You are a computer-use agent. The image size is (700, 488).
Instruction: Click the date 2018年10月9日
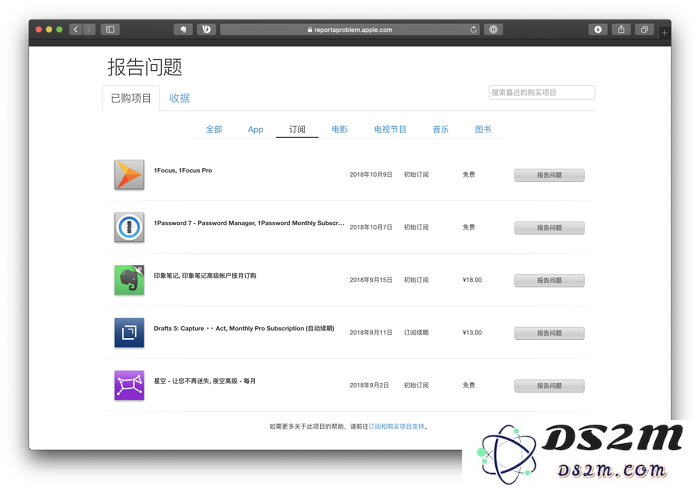click(x=371, y=175)
